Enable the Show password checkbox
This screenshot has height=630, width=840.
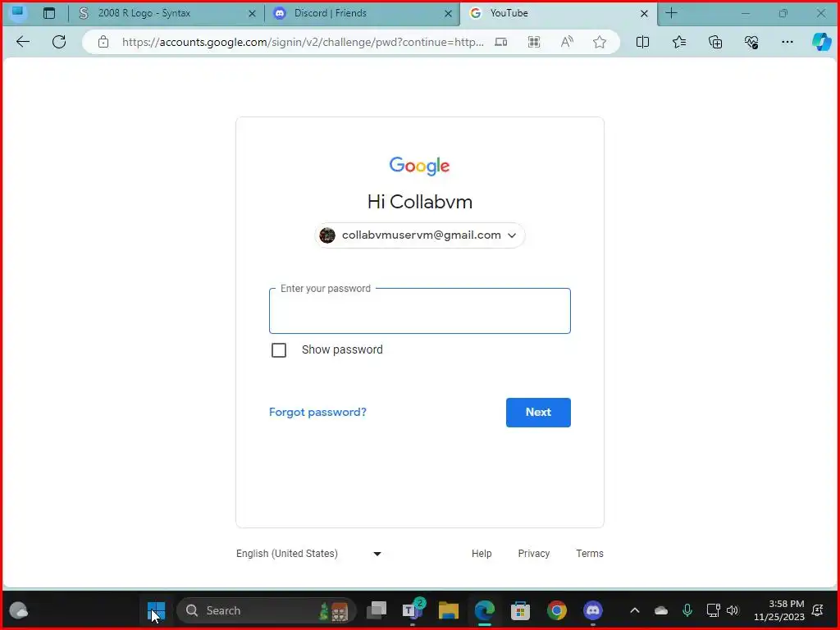(279, 349)
